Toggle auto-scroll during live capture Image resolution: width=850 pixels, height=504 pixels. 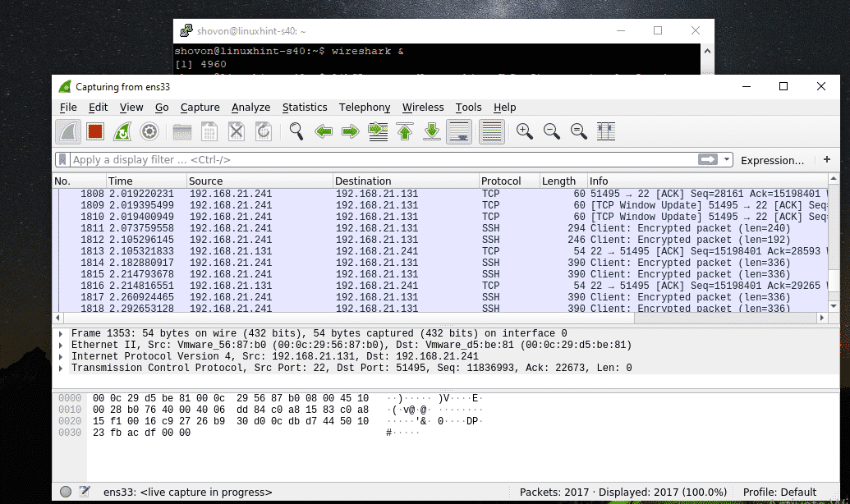[x=459, y=131]
